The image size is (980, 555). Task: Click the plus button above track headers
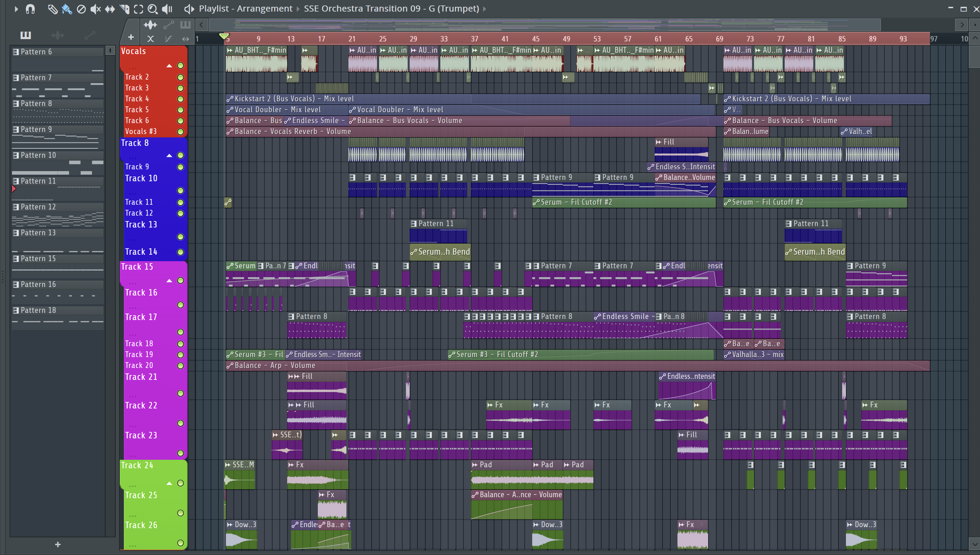(131, 37)
